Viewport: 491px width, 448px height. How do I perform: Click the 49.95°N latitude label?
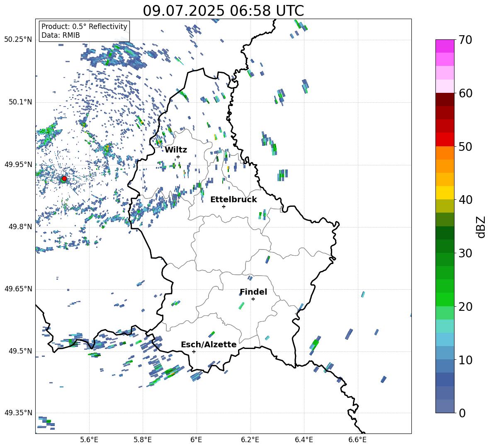18,165
